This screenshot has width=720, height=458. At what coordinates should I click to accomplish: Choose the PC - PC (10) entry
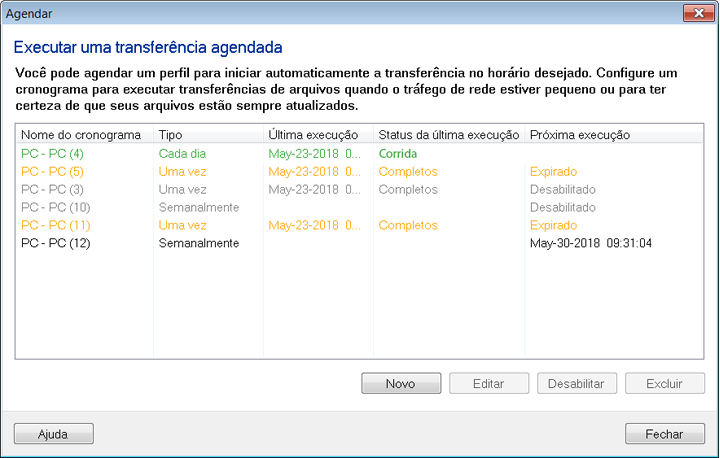(55, 208)
